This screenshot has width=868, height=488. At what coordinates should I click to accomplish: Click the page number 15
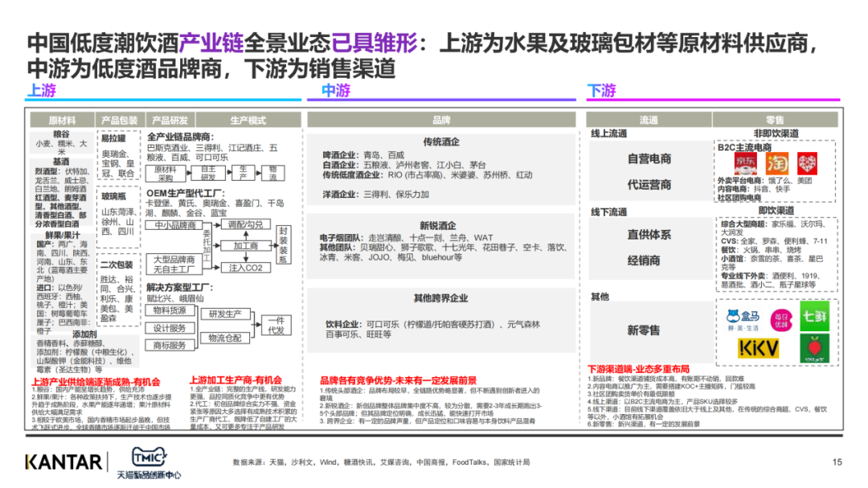837,462
